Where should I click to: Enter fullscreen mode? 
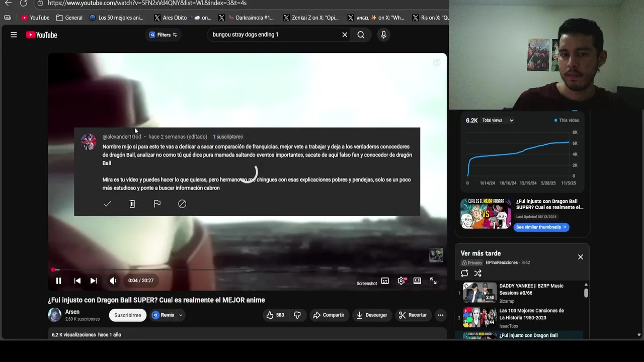433,281
